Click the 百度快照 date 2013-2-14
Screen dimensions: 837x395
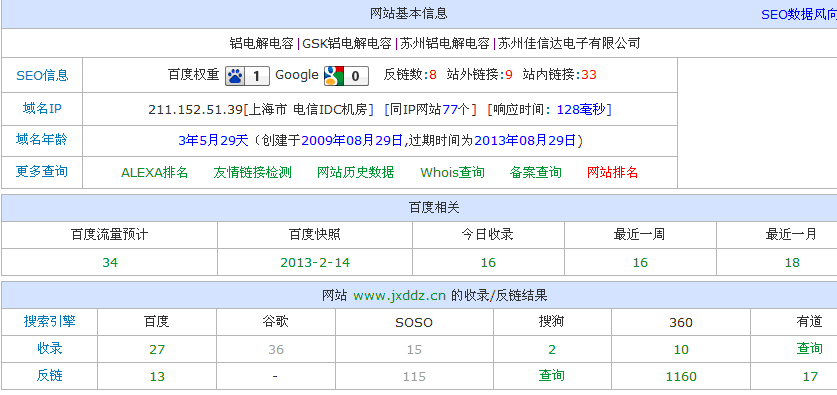click(315, 263)
